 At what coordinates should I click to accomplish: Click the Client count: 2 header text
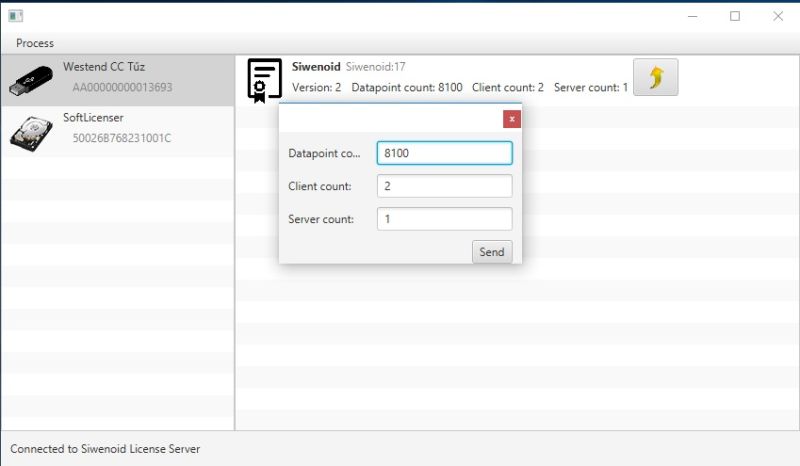coord(508,88)
